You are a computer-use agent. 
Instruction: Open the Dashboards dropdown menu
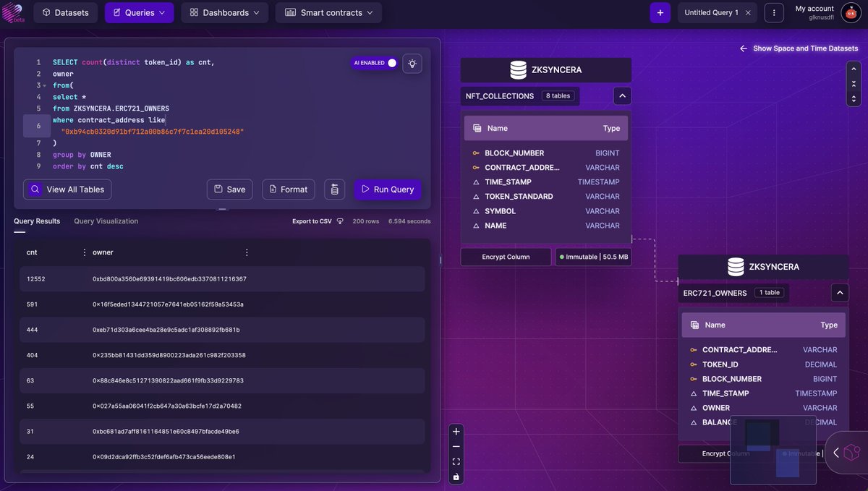[224, 12]
